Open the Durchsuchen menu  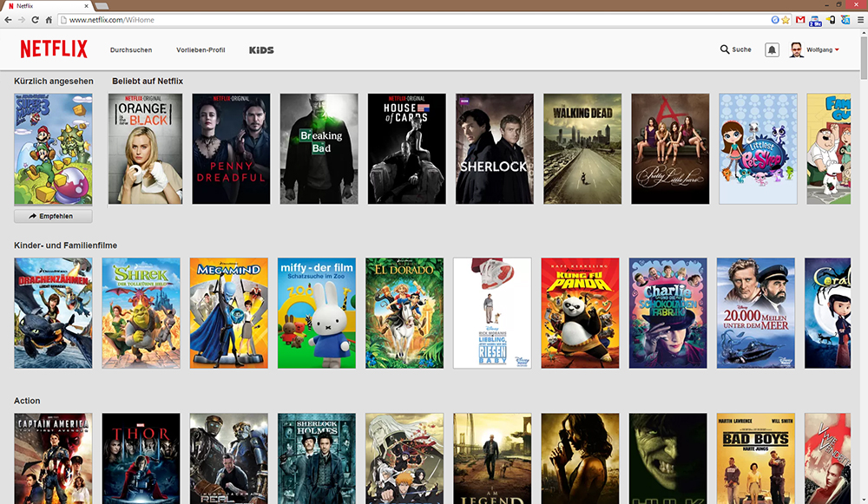point(131,49)
